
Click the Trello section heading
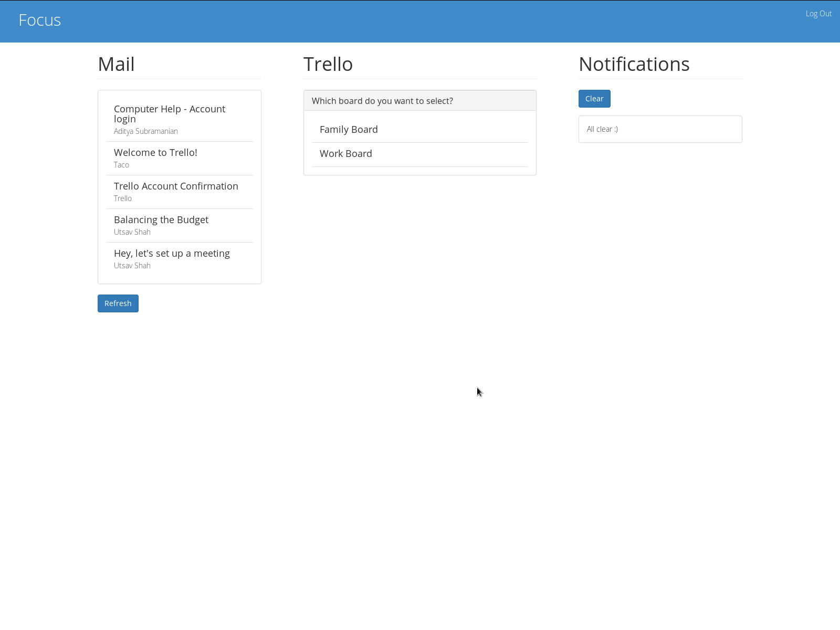click(328, 64)
